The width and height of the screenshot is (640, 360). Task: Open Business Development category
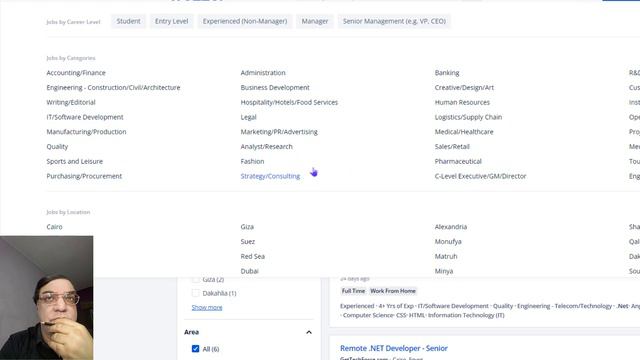coord(275,87)
